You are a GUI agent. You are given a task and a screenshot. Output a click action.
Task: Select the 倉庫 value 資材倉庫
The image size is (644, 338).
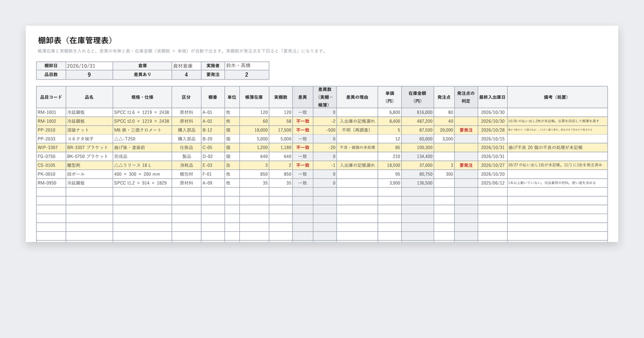click(186, 66)
